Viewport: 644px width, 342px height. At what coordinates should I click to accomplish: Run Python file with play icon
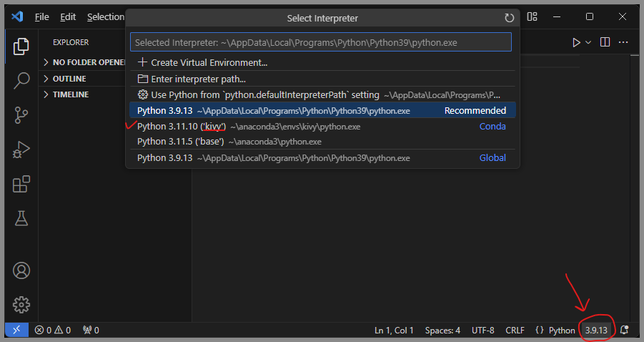(576, 42)
